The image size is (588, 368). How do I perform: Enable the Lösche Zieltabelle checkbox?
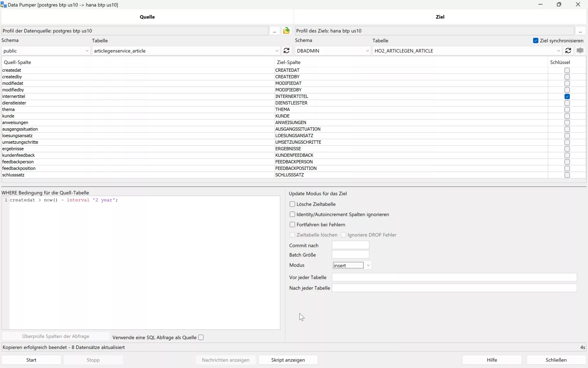(292, 204)
